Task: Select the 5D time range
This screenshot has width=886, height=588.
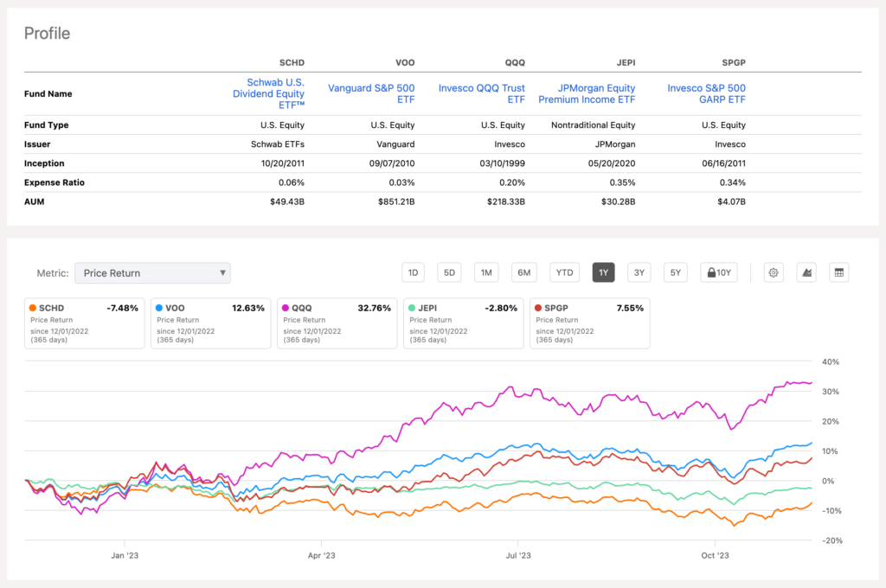Action: pos(449,273)
